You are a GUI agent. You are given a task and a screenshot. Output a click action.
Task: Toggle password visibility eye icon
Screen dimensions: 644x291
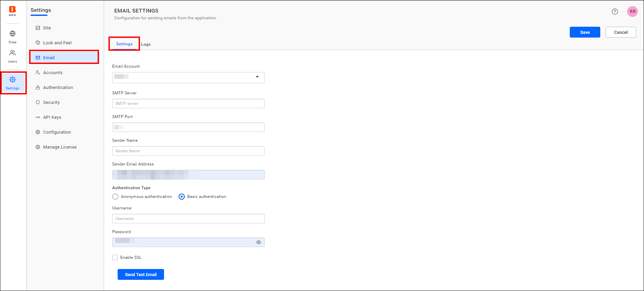259,242
